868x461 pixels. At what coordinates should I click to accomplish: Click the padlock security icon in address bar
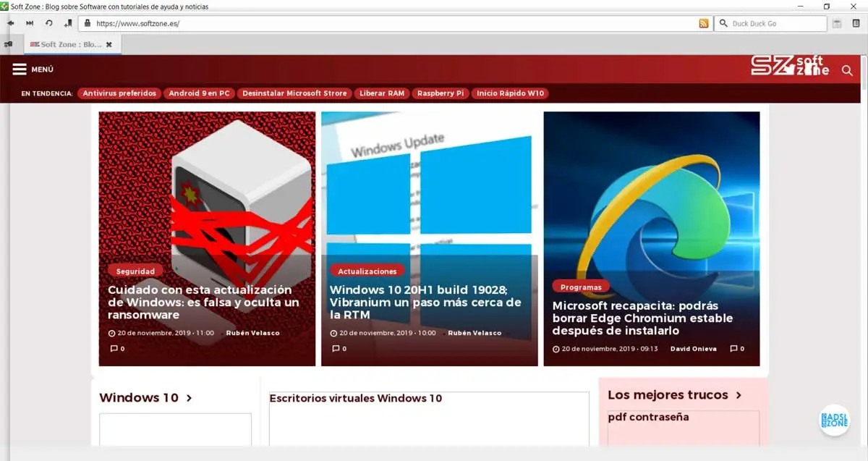(88, 23)
